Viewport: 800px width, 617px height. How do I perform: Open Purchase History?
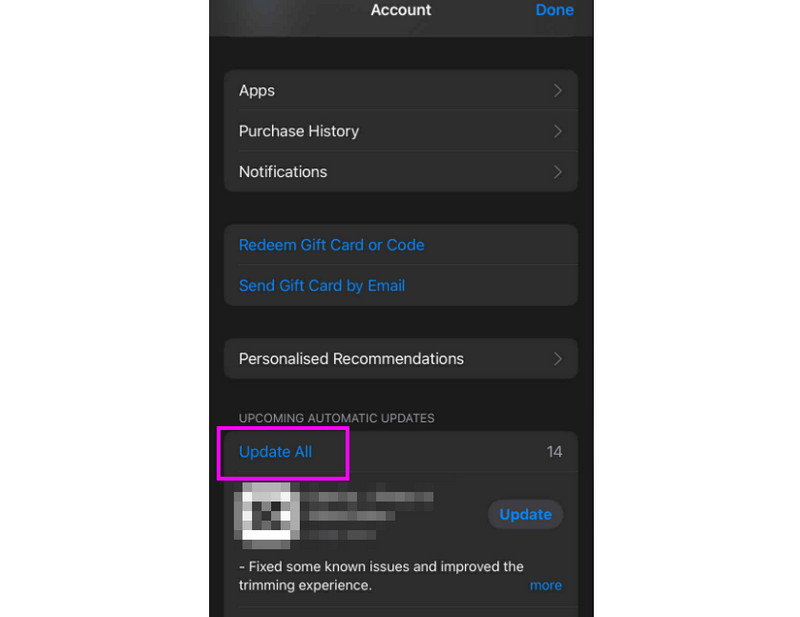coord(401,131)
